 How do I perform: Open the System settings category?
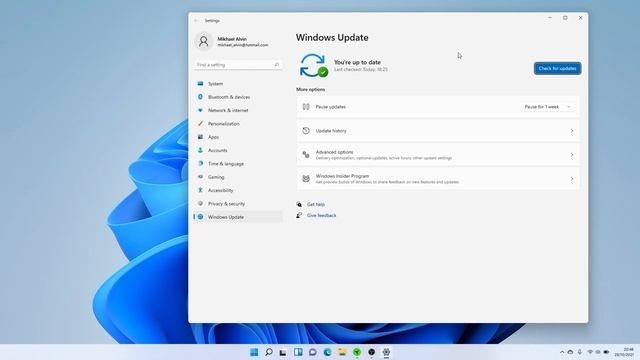coord(238,84)
